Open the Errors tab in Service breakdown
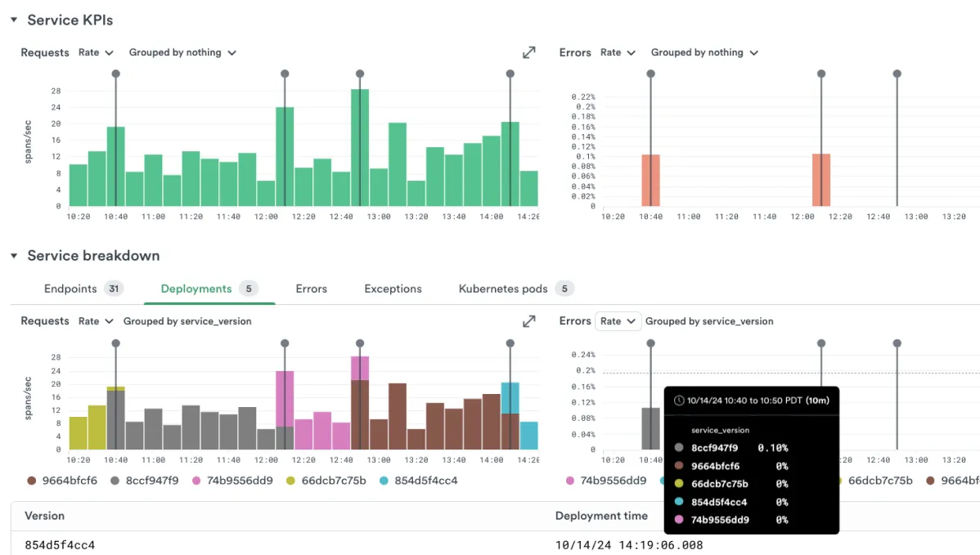 pyautogui.click(x=311, y=289)
